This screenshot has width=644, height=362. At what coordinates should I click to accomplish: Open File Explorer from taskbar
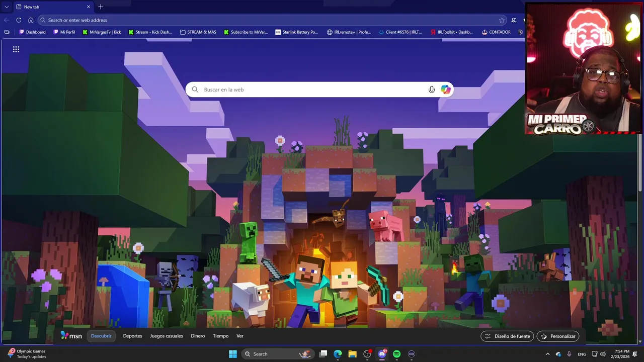pos(353,354)
